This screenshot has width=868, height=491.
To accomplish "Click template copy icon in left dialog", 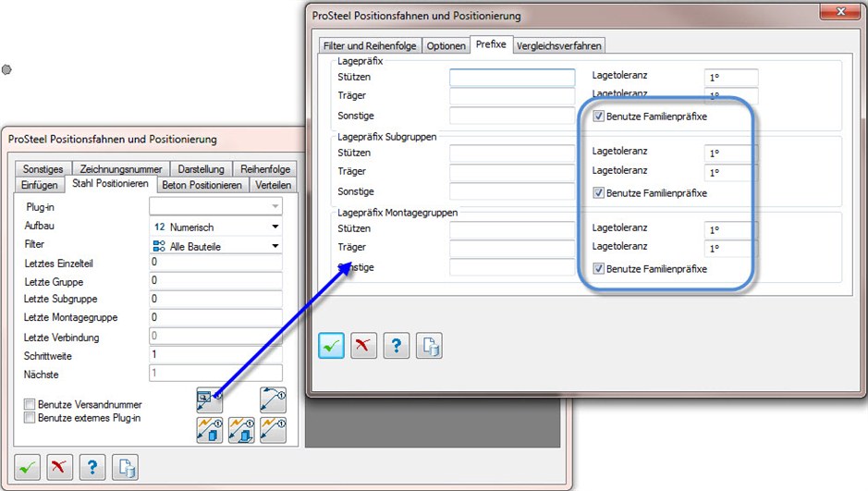I will 125,468.
